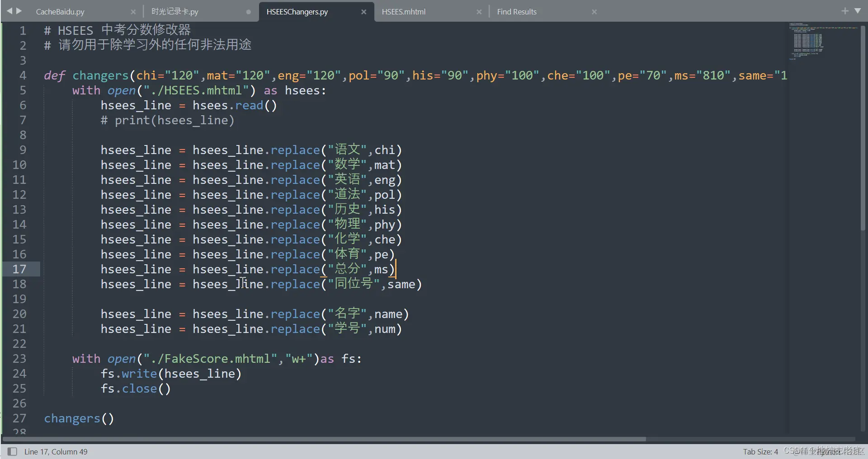Close the Find Results tab
This screenshot has width=868, height=459.
(594, 12)
